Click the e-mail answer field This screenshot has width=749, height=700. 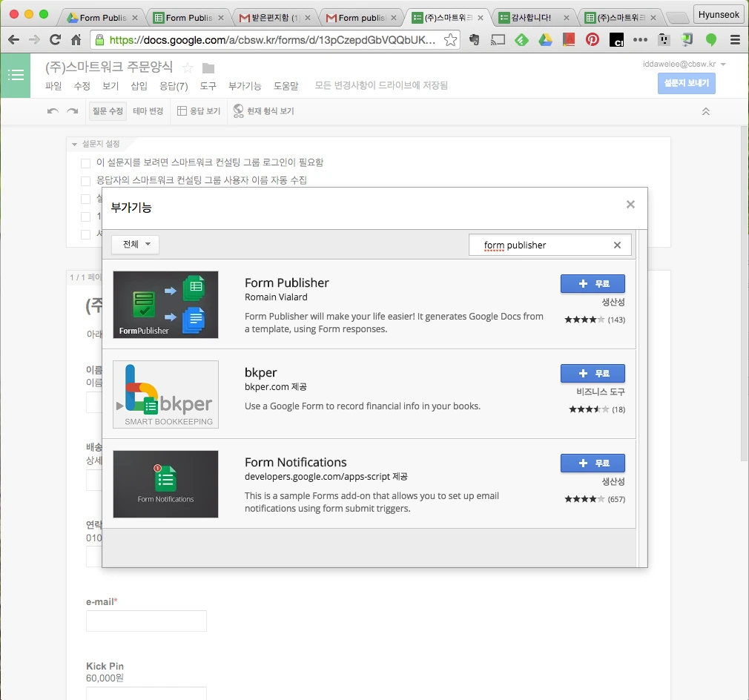(x=146, y=621)
